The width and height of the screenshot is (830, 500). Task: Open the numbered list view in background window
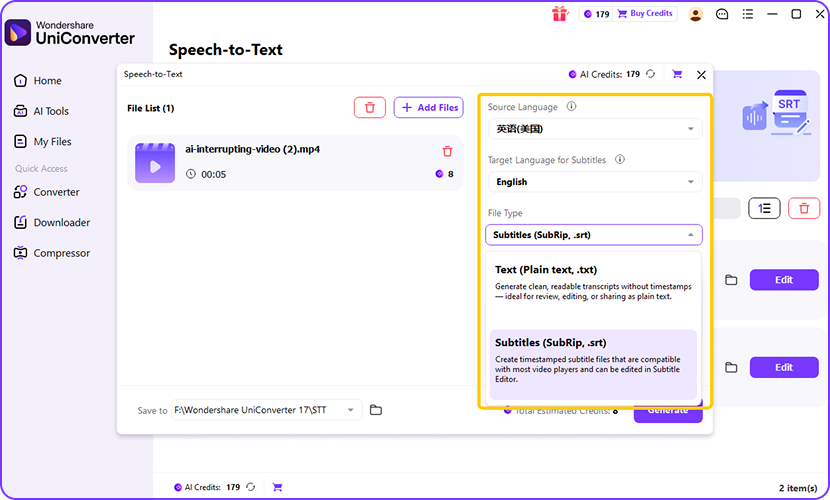(x=764, y=208)
